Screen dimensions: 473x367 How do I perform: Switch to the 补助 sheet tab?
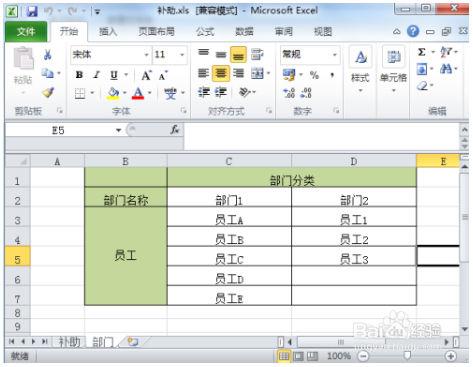click(69, 342)
